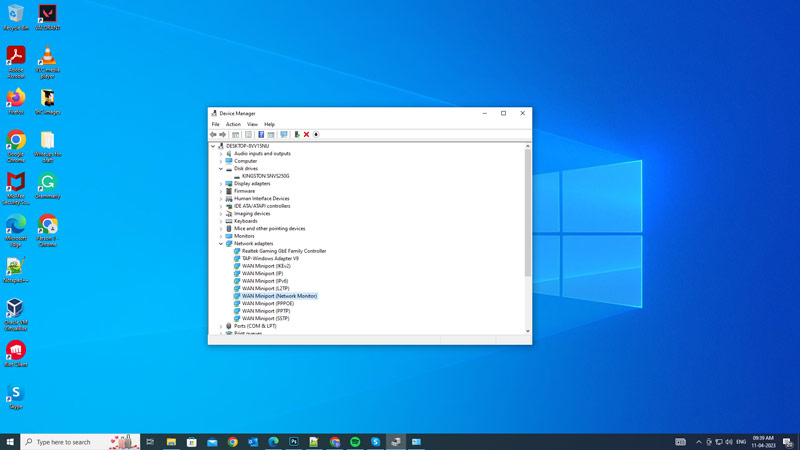Open the View menu
This screenshot has width=800, height=450.
tap(252, 124)
